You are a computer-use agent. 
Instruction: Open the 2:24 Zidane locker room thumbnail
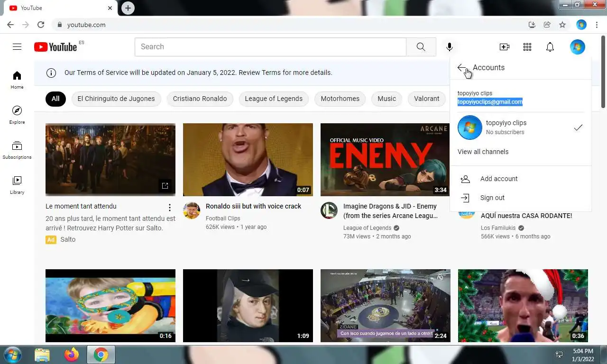pos(386,306)
